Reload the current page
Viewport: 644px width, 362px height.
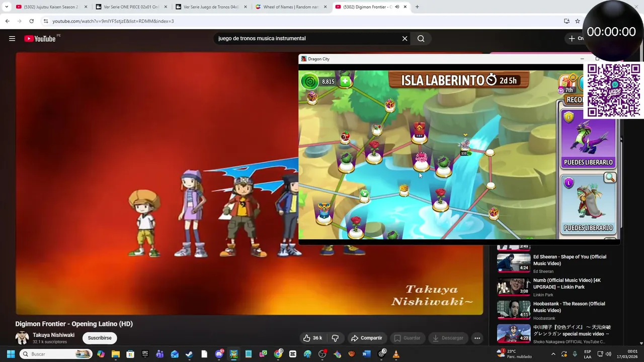(31, 21)
